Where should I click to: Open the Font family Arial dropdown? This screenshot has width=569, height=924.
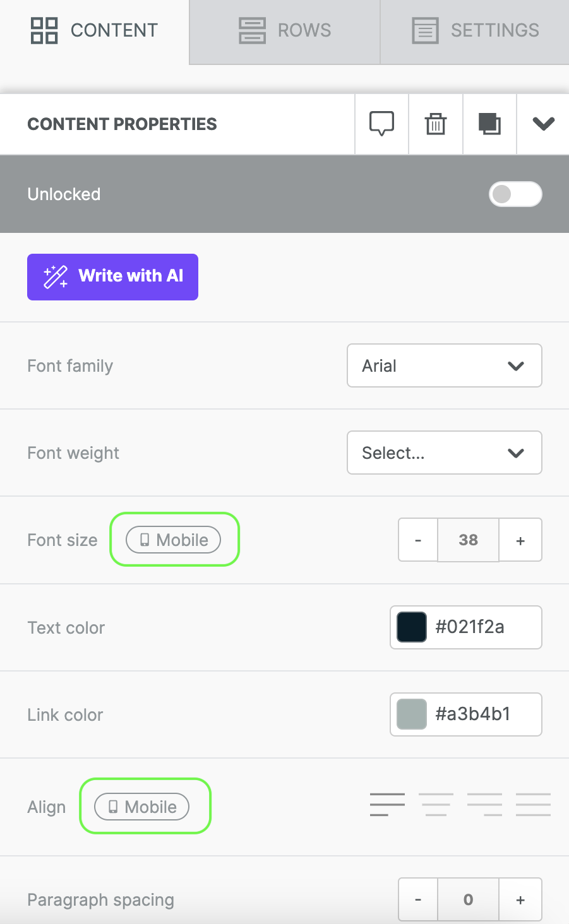click(445, 365)
